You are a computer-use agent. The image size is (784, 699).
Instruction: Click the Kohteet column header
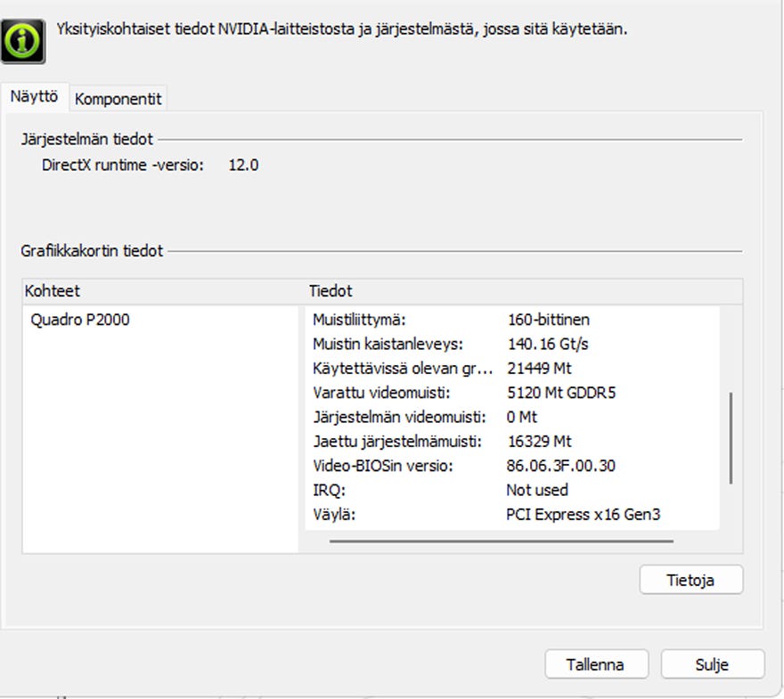tap(53, 291)
